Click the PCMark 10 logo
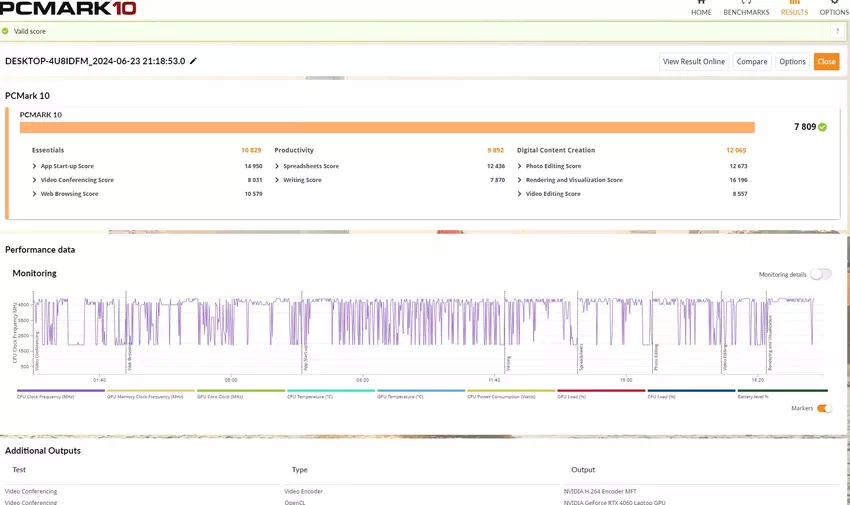850x505 pixels. click(70, 9)
